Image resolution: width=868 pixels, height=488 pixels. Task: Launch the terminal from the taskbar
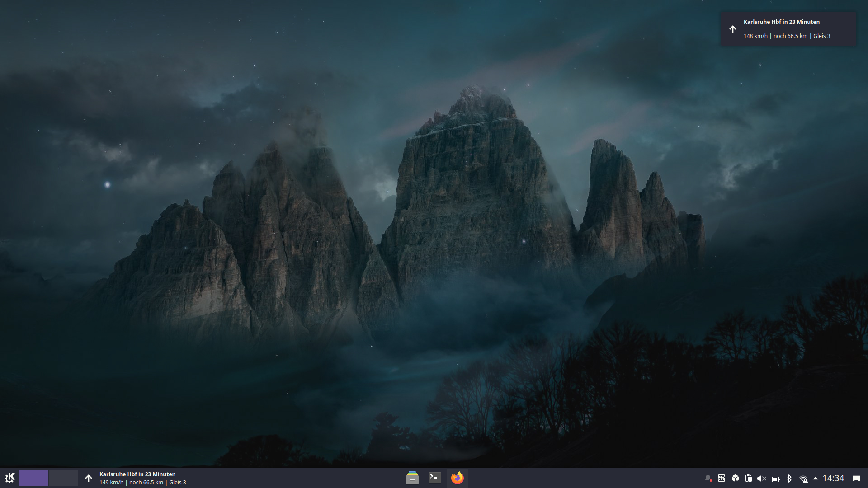pyautogui.click(x=434, y=478)
